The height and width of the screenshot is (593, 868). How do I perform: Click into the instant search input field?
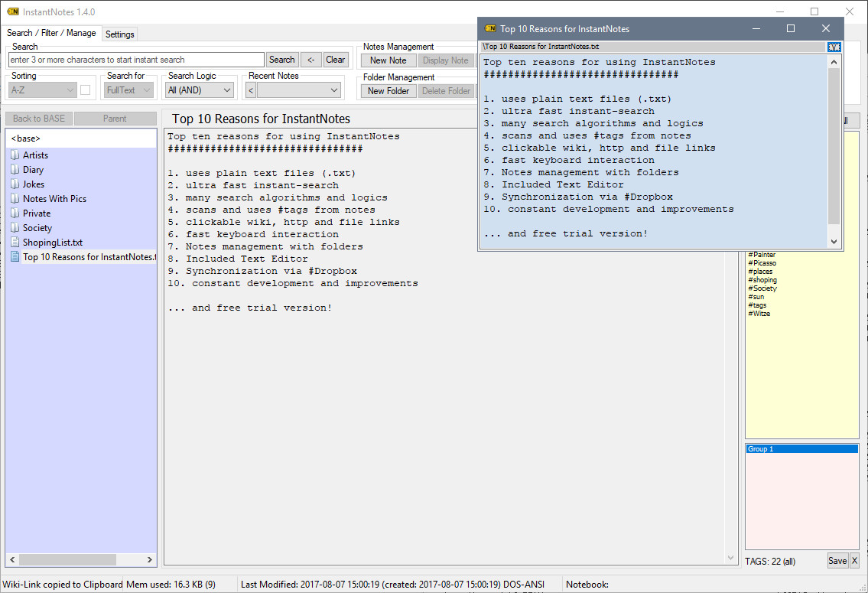[x=136, y=59]
